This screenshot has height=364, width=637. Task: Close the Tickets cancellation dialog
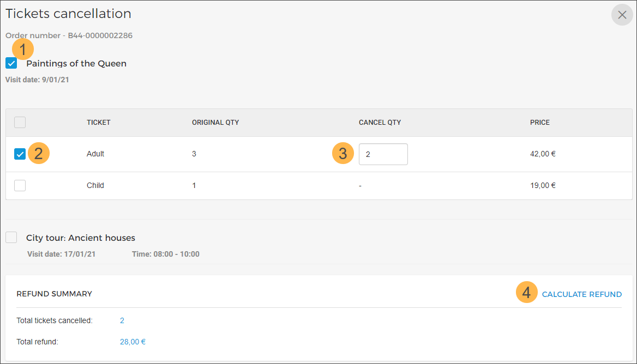(622, 15)
